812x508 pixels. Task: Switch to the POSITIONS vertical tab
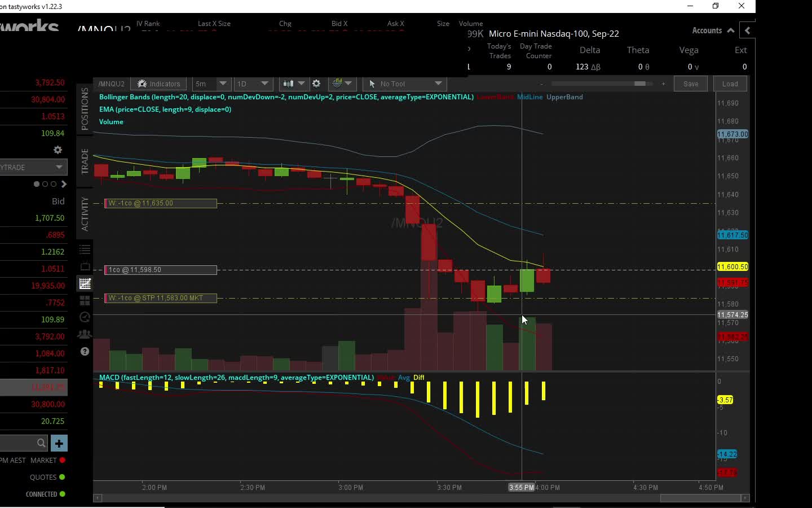(85, 109)
